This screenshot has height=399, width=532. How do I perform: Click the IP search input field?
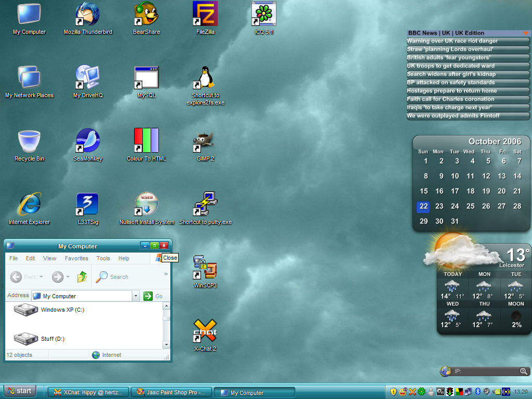486,371
